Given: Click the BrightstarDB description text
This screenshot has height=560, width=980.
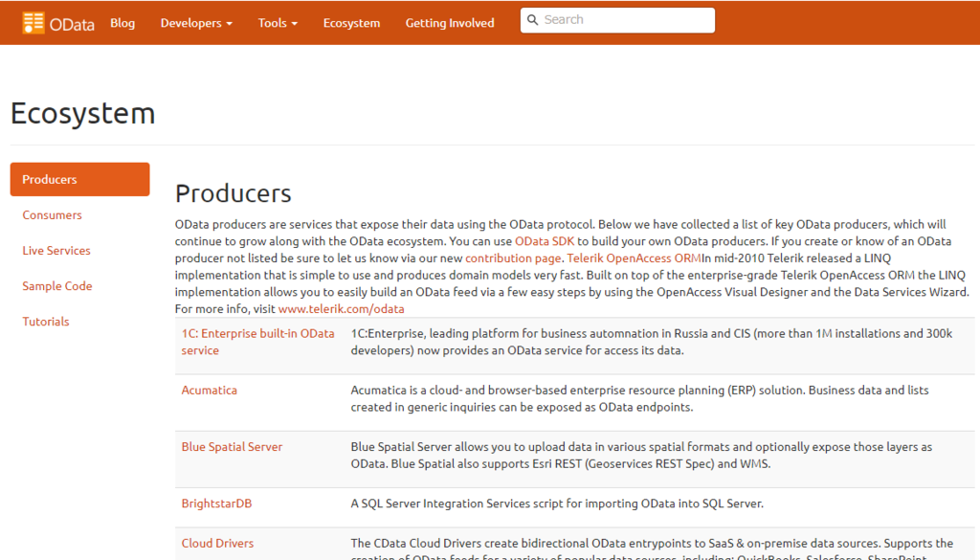Looking at the screenshot, I should click(557, 504).
